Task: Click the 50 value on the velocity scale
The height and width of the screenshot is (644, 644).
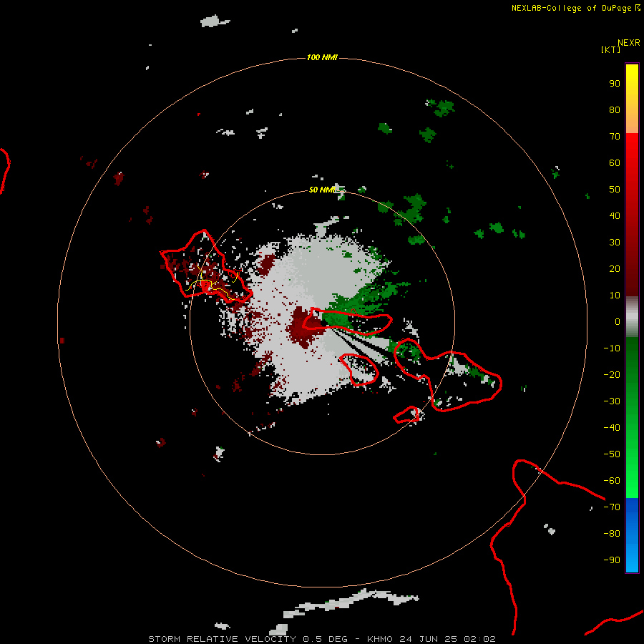Action: pyautogui.click(x=615, y=190)
